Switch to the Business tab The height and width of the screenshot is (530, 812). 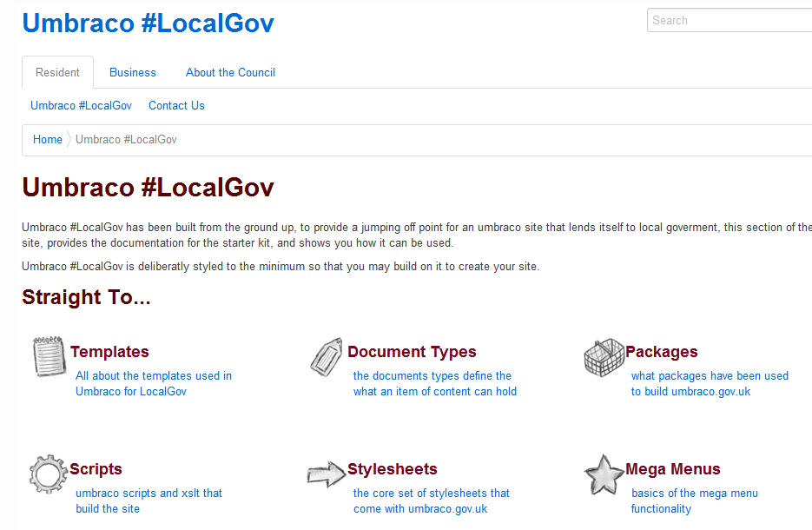[133, 73]
